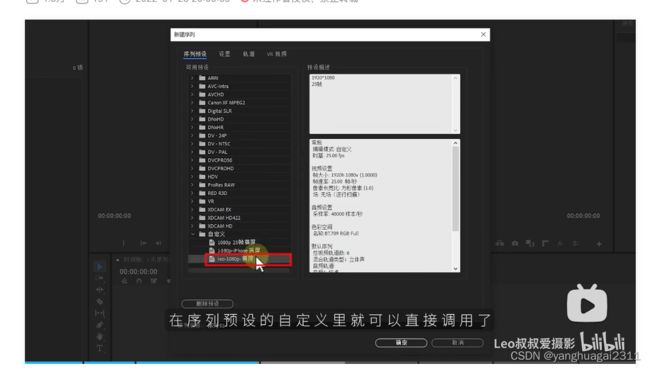Click the 取消 cancel button
This screenshot has width=650, height=368.
point(457,343)
